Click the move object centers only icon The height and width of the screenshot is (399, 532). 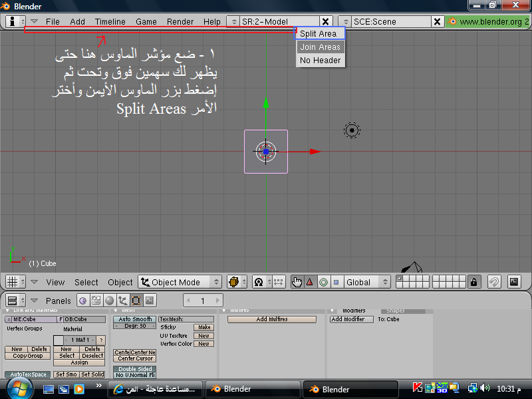tap(278, 282)
